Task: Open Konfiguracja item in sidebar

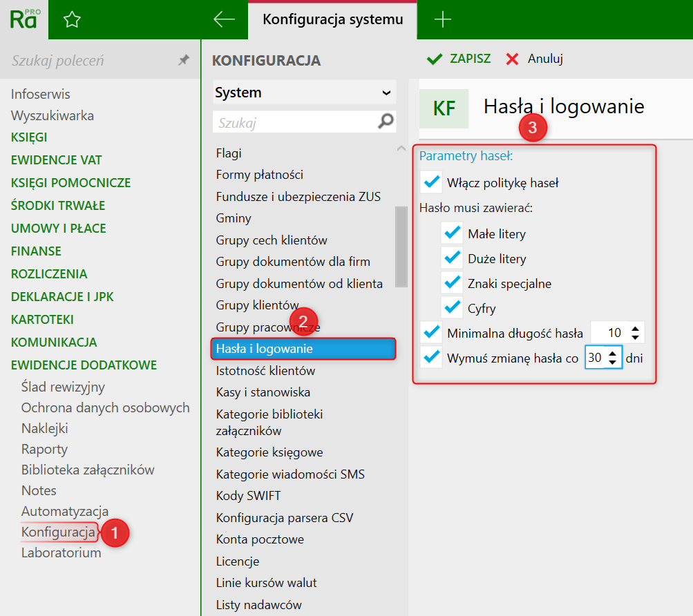Action: click(58, 532)
